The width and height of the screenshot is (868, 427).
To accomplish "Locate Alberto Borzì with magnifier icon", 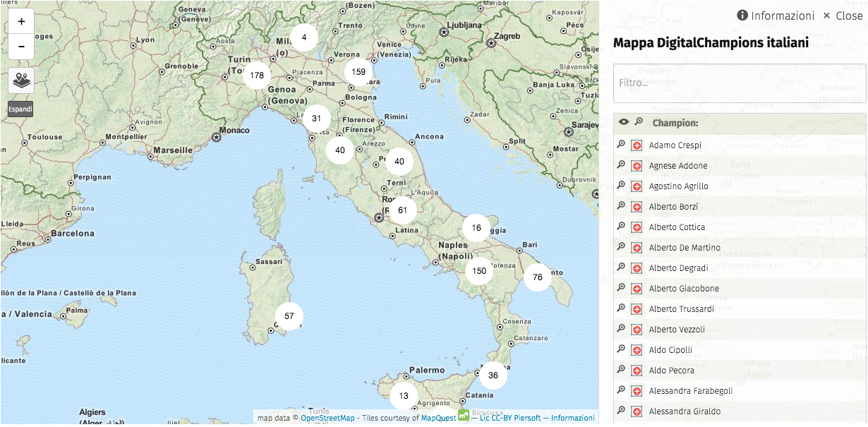I will tap(621, 206).
